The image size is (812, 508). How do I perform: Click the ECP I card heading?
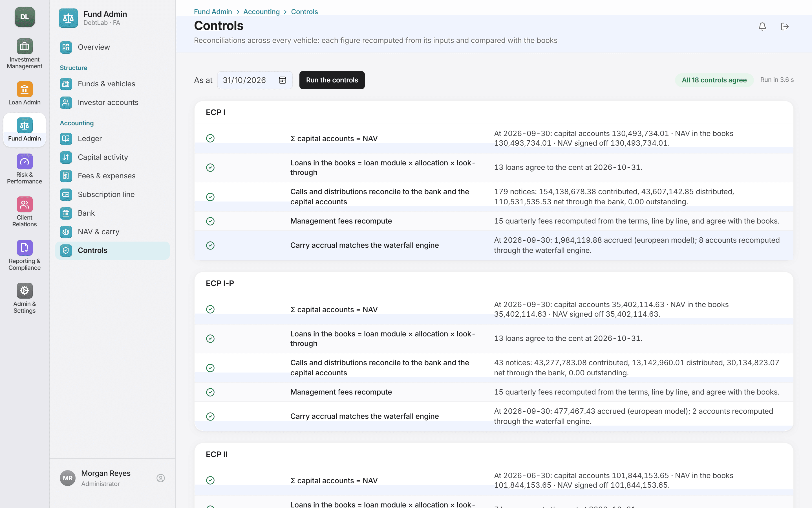[x=215, y=113]
